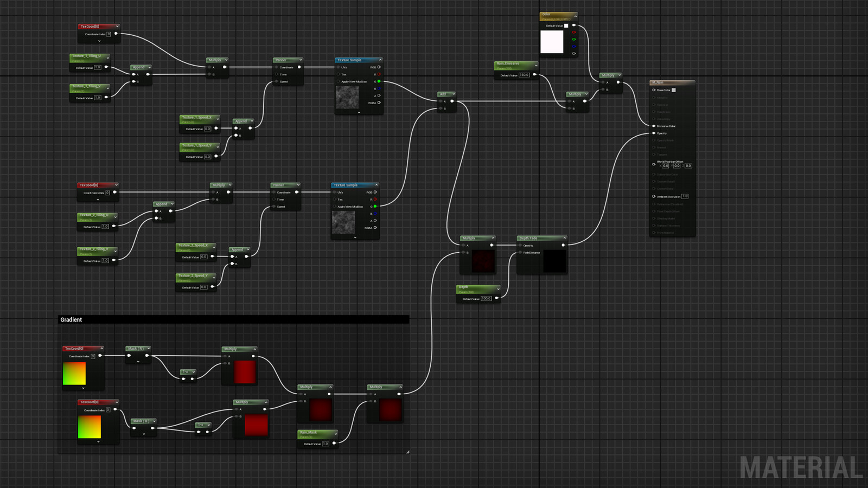Click the Texture_2_Speed_Y output pin
This screenshot has width=868, height=488.
tap(212, 287)
